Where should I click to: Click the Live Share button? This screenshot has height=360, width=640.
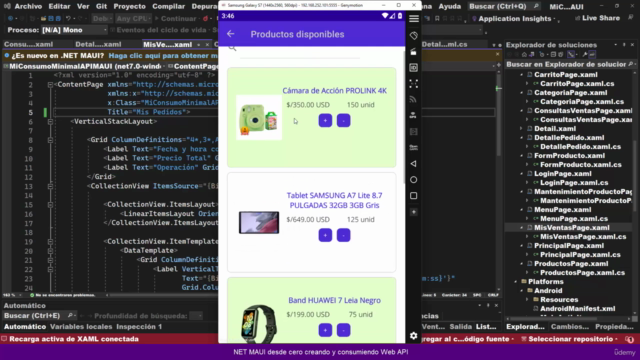(x=597, y=18)
